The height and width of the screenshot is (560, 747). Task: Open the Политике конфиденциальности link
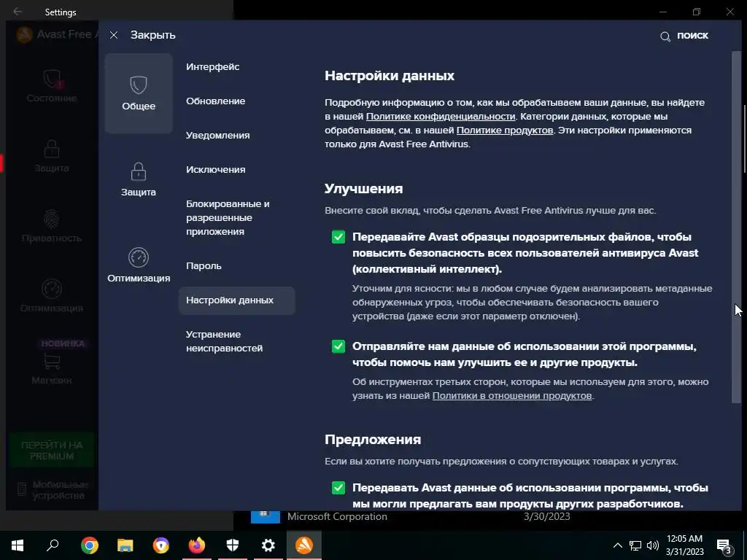coord(441,116)
